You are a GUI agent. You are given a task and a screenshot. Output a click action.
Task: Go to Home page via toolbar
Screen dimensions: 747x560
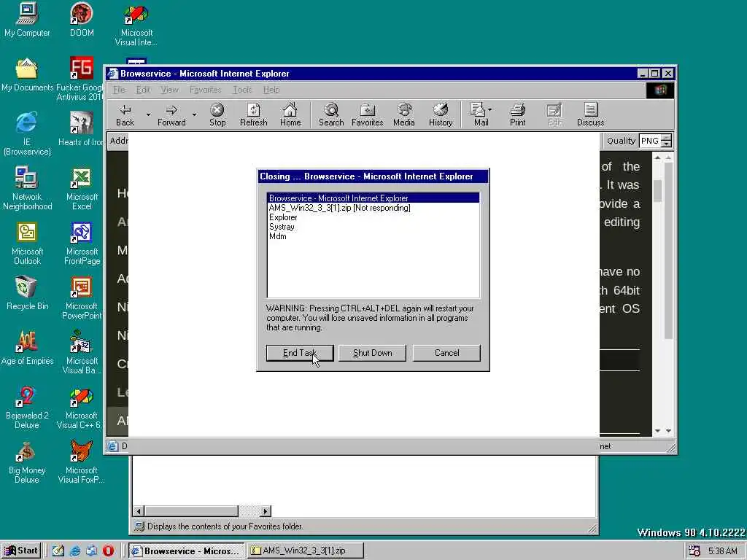click(290, 115)
